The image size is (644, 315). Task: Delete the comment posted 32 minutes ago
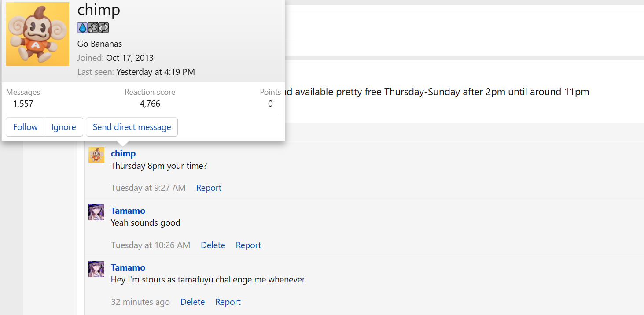point(192,302)
